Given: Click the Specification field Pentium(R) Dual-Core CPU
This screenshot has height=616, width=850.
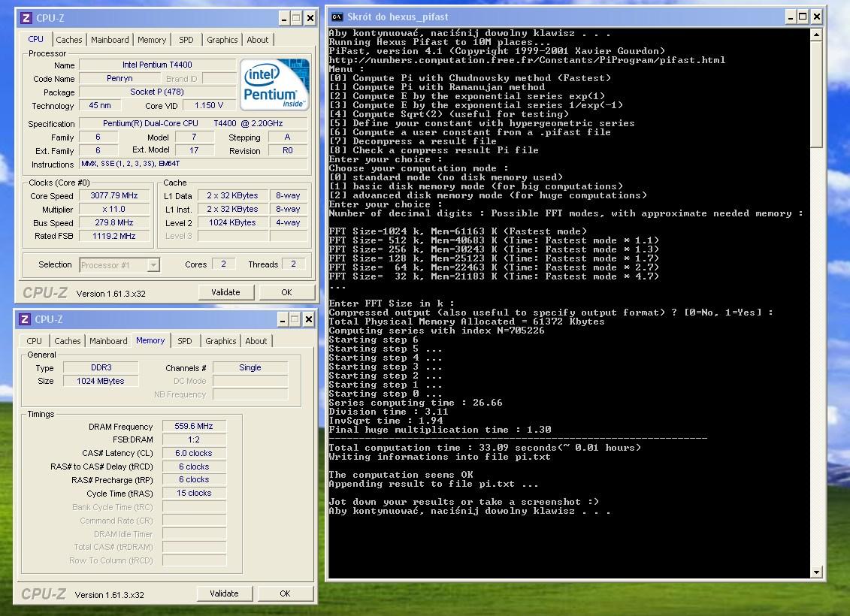Looking at the screenshot, I should tap(194, 123).
